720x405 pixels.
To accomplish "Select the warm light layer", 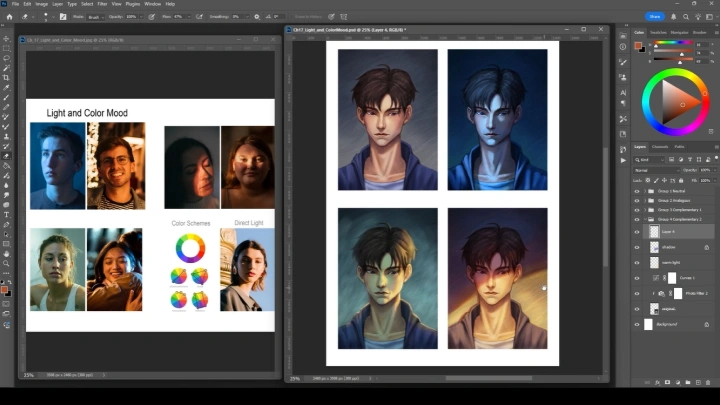I will (x=671, y=263).
